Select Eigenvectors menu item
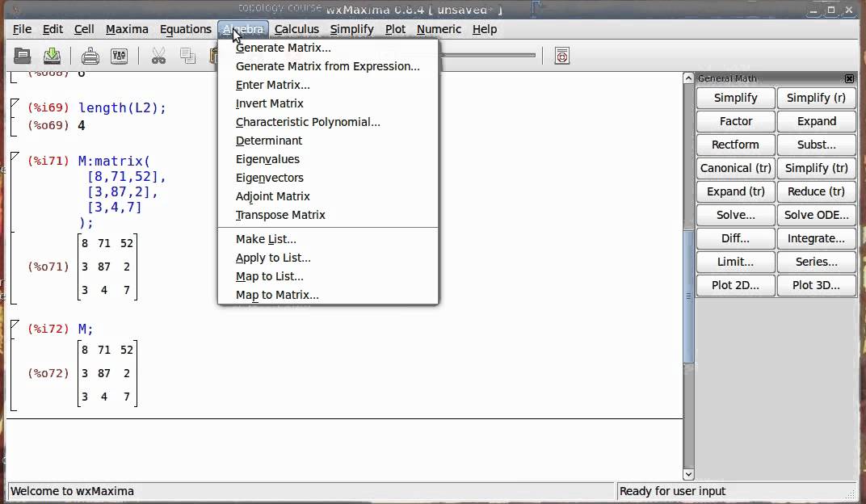866x504 pixels. [x=328, y=178]
